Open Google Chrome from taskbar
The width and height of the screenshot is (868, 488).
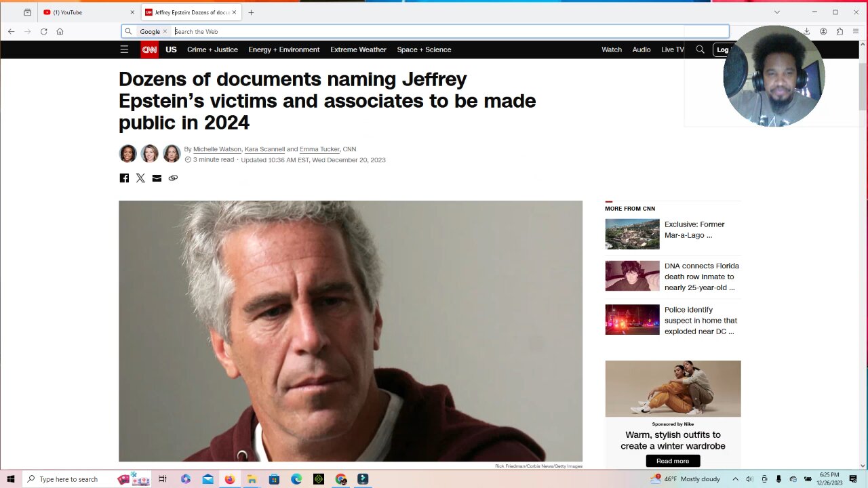341,479
